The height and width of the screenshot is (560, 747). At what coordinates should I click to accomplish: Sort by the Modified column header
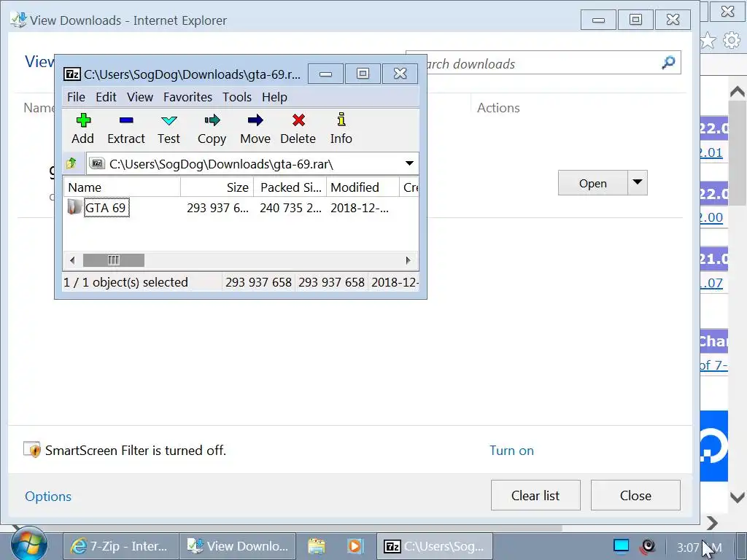point(363,187)
